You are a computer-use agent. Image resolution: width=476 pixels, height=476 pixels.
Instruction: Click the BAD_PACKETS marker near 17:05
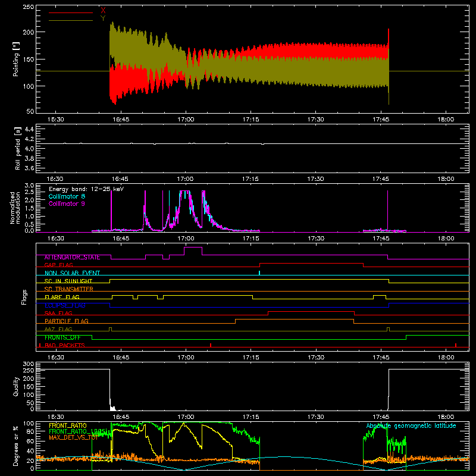[211, 345]
